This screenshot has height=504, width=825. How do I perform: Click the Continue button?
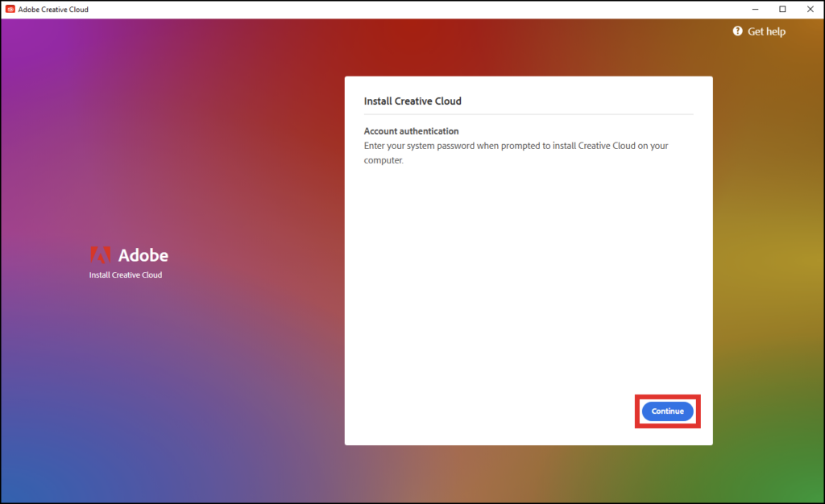point(667,411)
